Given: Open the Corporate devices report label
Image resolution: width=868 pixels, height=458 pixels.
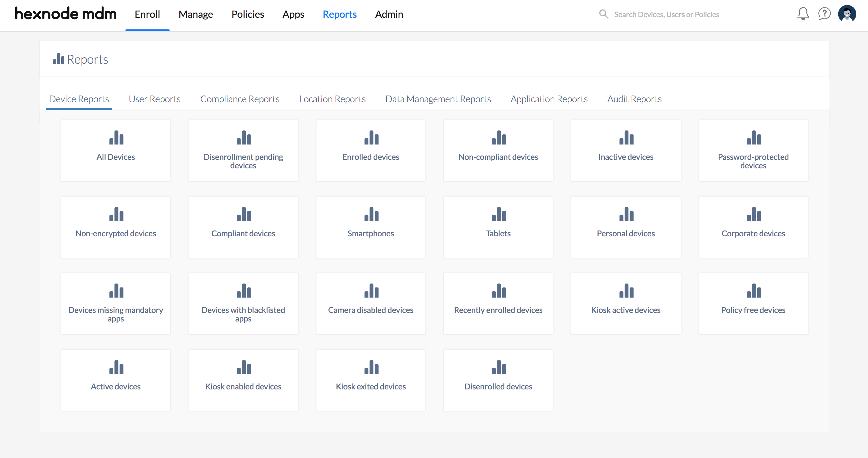Looking at the screenshot, I should point(753,234).
